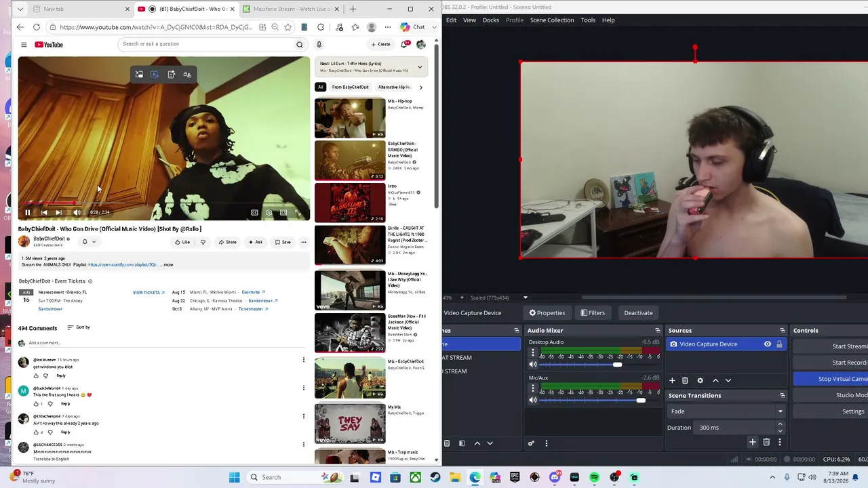Bookmark this page with the star icon

(x=288, y=27)
